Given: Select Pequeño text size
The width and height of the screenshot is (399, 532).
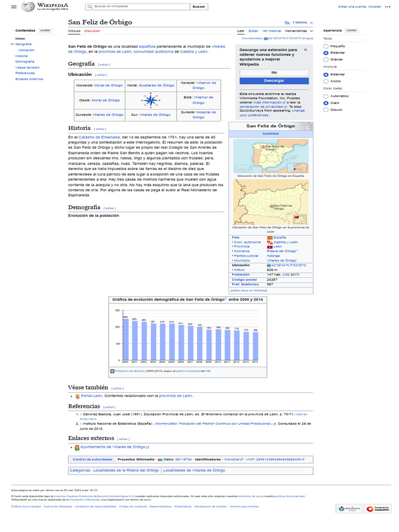Looking at the screenshot, I should coord(326,46).
